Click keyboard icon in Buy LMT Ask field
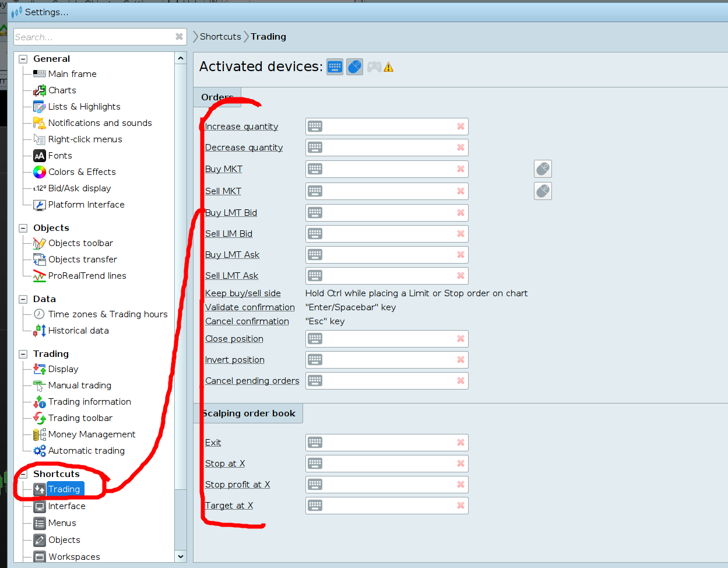The image size is (728, 568). (315, 255)
